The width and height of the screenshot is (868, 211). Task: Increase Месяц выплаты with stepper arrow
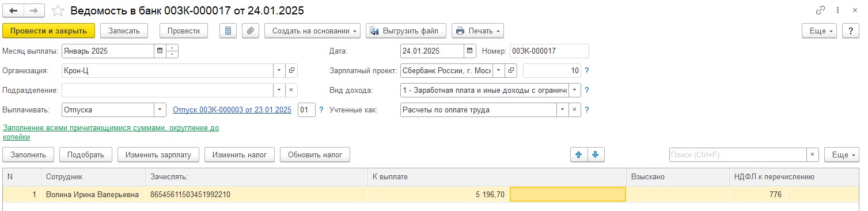(172, 47)
